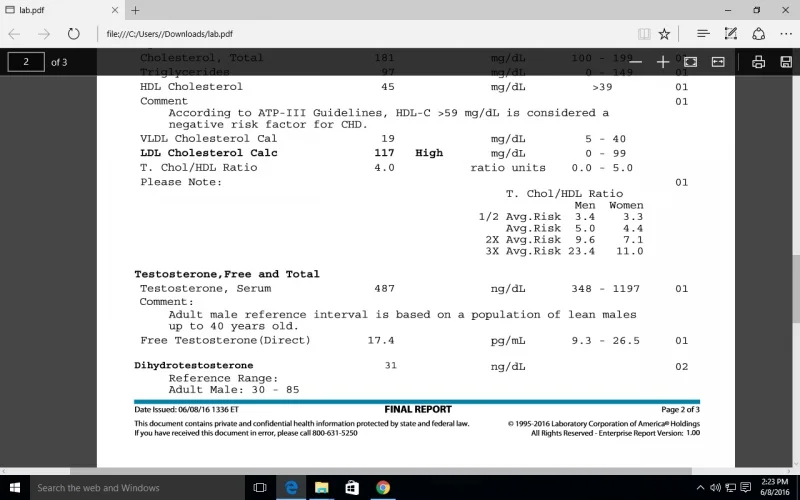This screenshot has height=500, width=800.
Task: Open File Explorer from taskbar
Action: pyautogui.click(x=321, y=488)
